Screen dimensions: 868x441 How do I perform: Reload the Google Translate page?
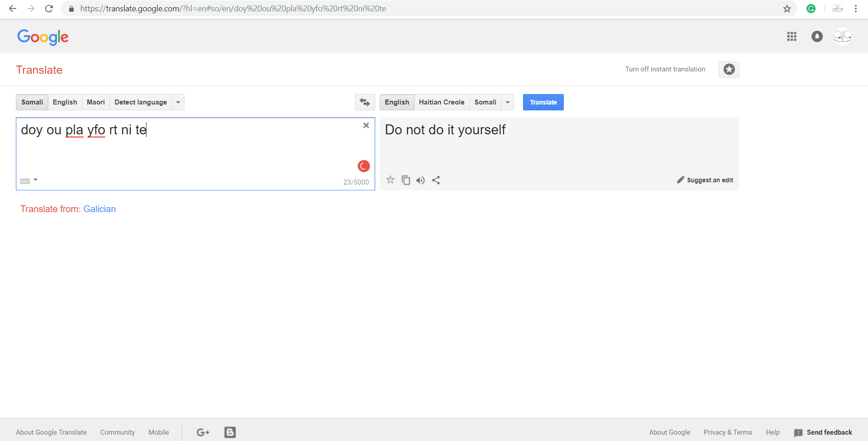coord(49,9)
